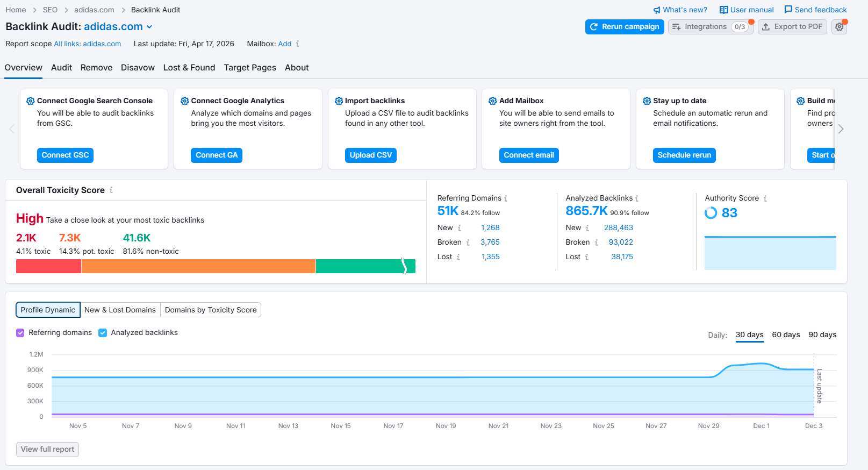The height and width of the screenshot is (470, 868).
Task: Switch chart to New & Lost Domains
Action: tap(120, 310)
